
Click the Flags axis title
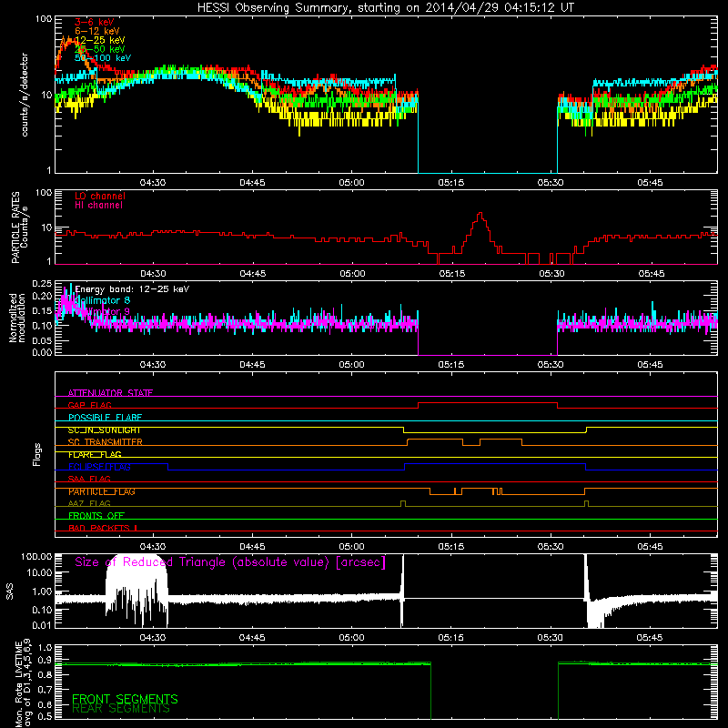(37, 454)
